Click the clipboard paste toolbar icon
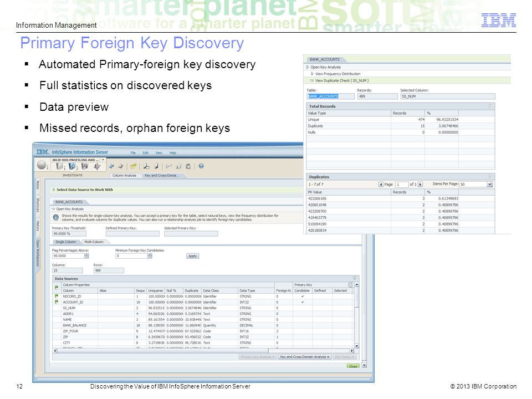532x399 pixels. click(x=188, y=166)
